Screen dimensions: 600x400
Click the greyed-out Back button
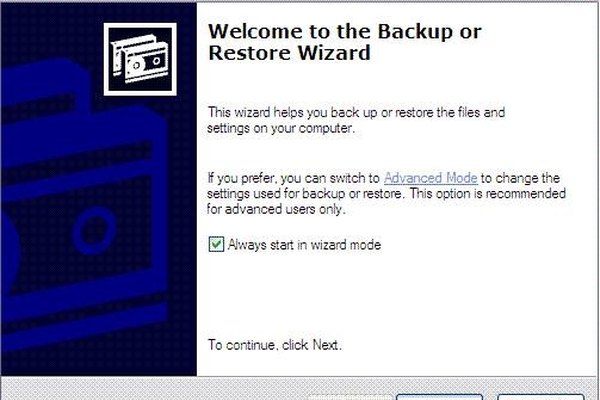click(350, 398)
